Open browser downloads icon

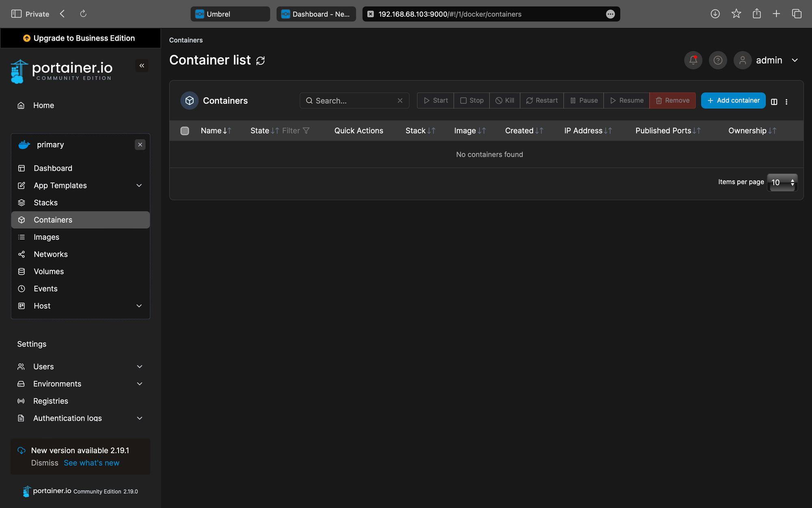tap(715, 14)
